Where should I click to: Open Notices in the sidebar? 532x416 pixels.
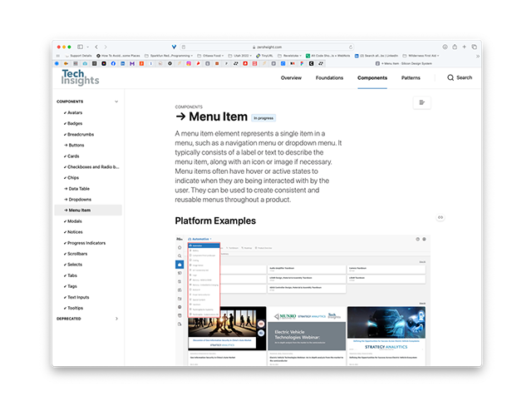(73, 232)
